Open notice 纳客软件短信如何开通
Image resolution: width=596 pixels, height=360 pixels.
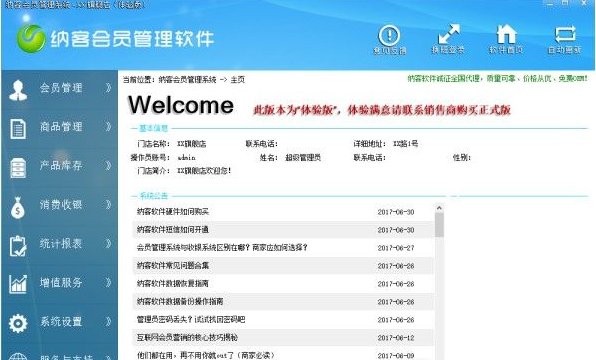173,230
